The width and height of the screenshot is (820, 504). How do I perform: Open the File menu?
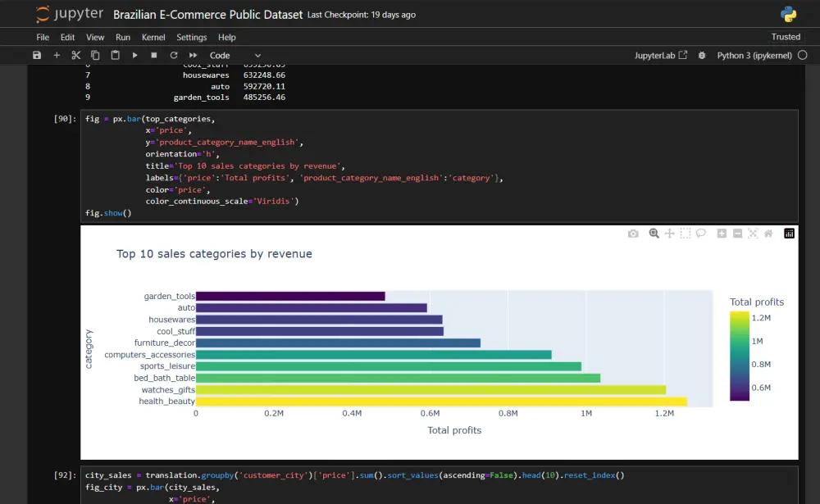pos(41,37)
